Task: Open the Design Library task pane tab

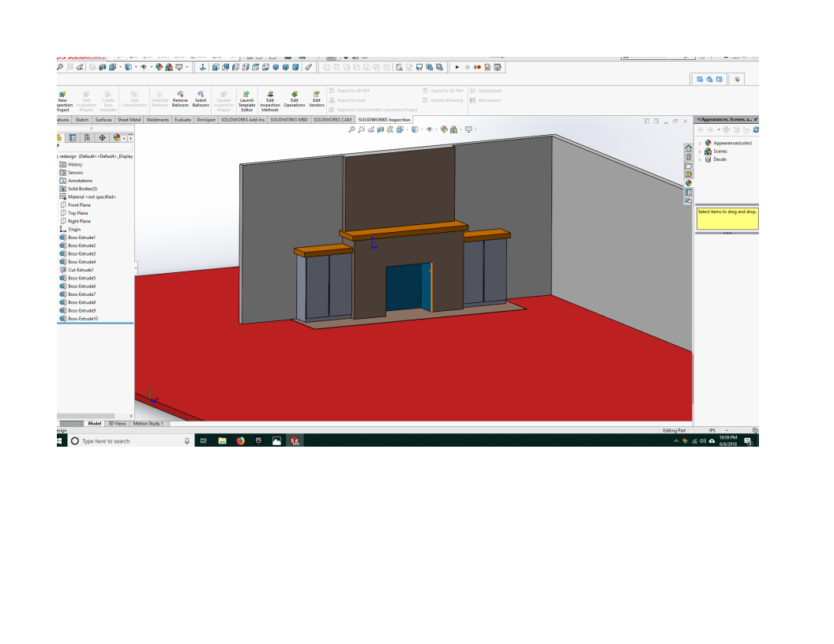Action: tap(688, 157)
